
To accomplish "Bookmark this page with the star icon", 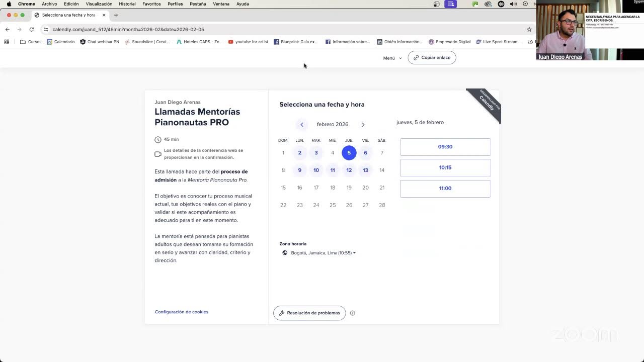I will point(529,29).
